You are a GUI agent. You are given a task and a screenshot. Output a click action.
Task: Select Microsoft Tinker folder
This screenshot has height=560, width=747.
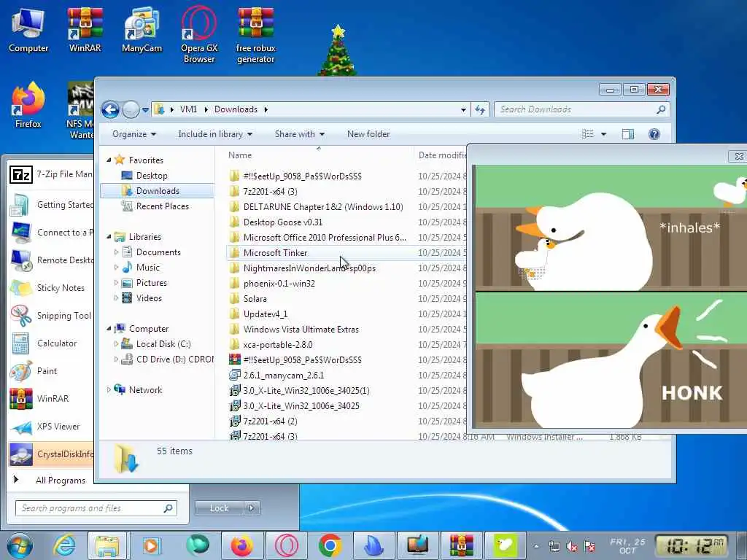(275, 253)
